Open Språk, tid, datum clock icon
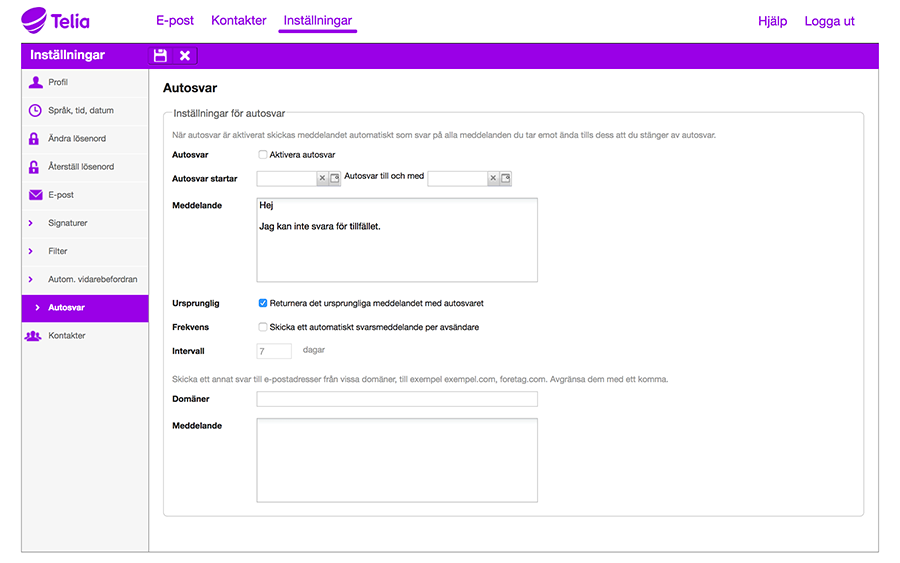This screenshot has height=563, width=900. [x=35, y=110]
